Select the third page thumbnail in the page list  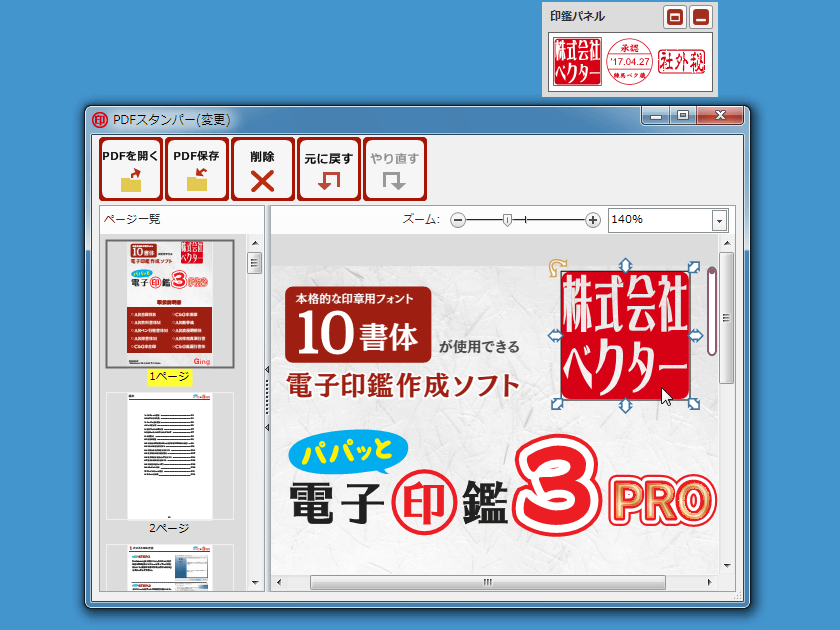pos(170,568)
